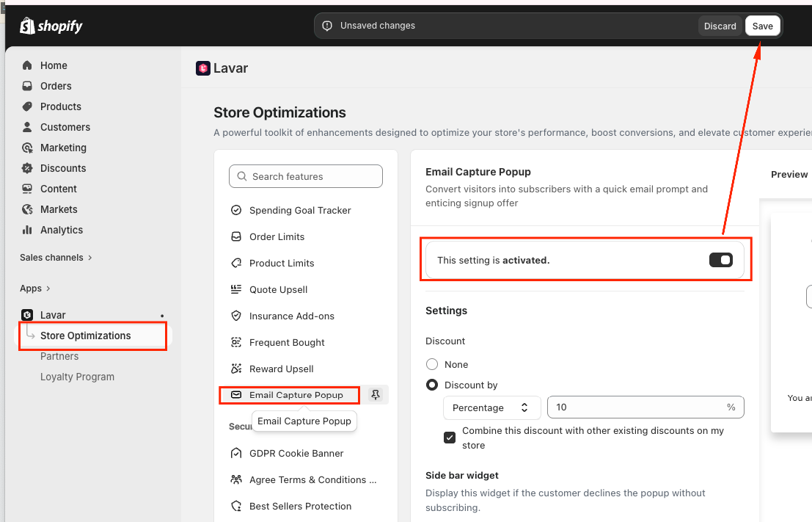Toggle the activated setting switch off
Image resolution: width=812 pixels, height=522 pixels.
(721, 260)
